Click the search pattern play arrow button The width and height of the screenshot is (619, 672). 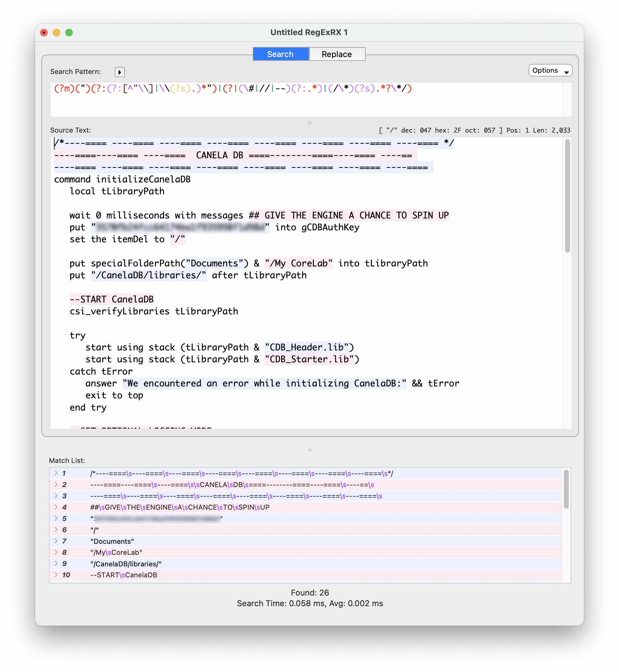[x=119, y=72]
